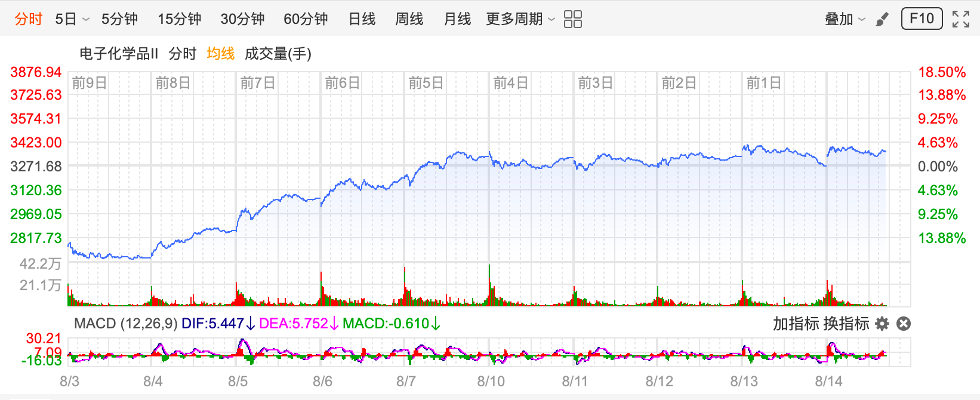980x400 pixels.
Task: Click the 8/3 date axis label
Action: coord(70,381)
